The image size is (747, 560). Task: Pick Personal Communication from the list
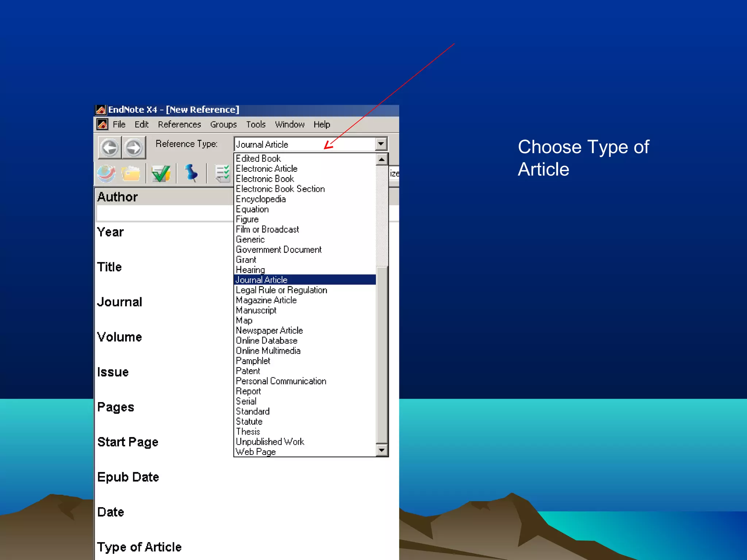(x=305, y=381)
